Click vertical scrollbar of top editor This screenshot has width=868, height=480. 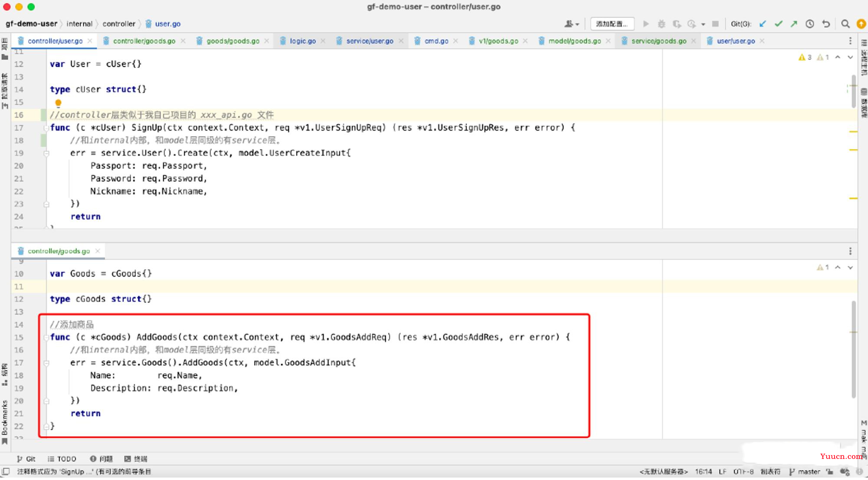(x=853, y=91)
